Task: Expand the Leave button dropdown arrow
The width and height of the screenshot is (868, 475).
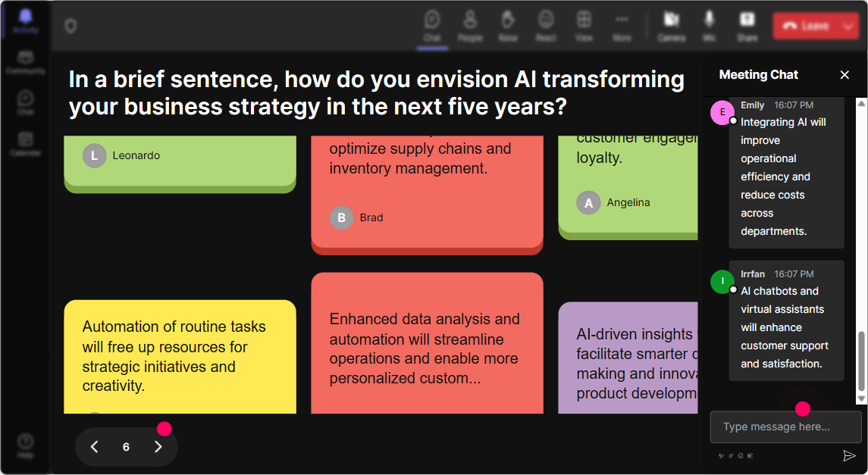Action: pos(848,26)
